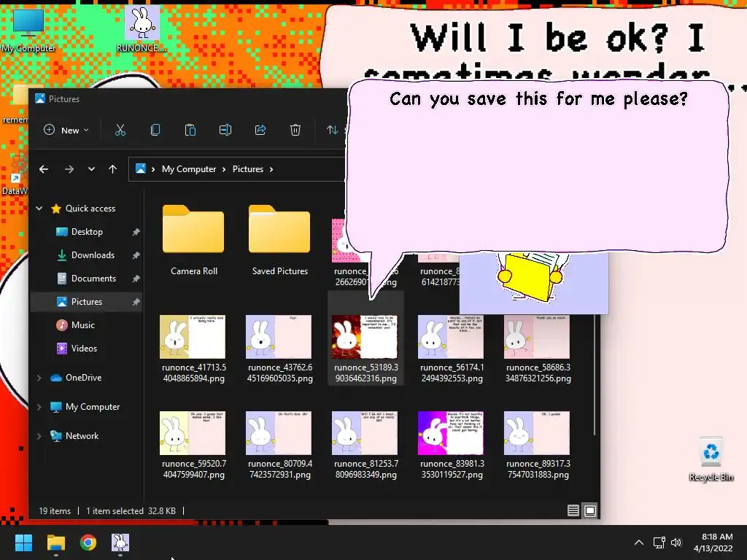Click the Paste clipboard icon

click(190, 130)
